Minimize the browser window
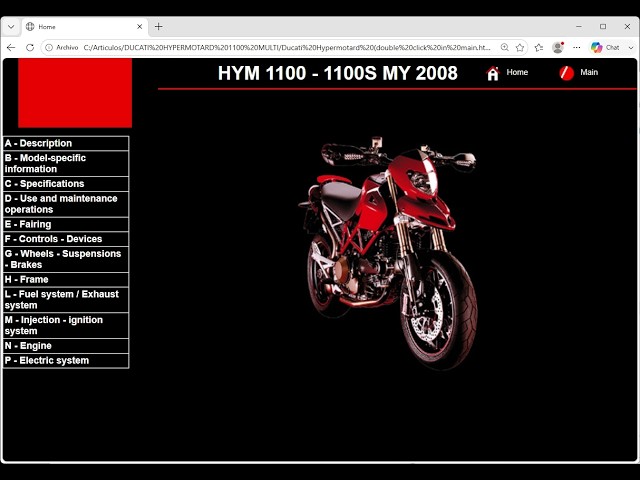Viewport: 640px width, 480px height. click(x=579, y=27)
